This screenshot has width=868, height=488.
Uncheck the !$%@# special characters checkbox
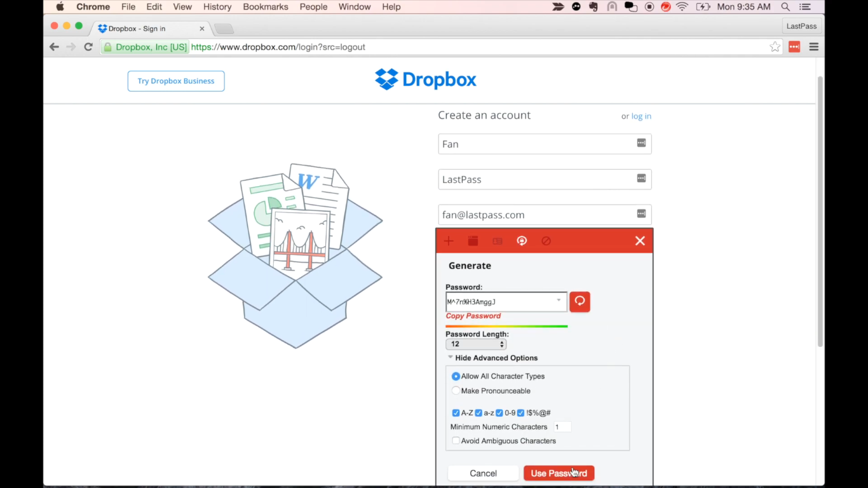click(x=520, y=413)
